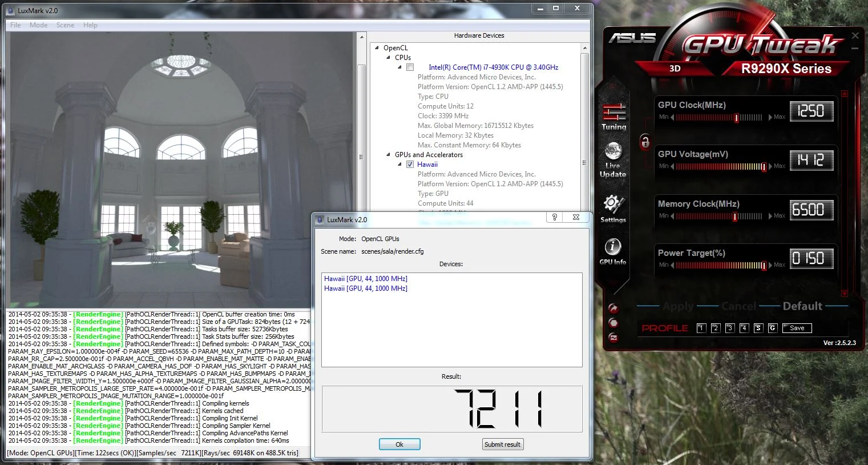Screen dimensions: 868x465
Task: Click the GPU Clock slider handle
Action: (x=737, y=118)
